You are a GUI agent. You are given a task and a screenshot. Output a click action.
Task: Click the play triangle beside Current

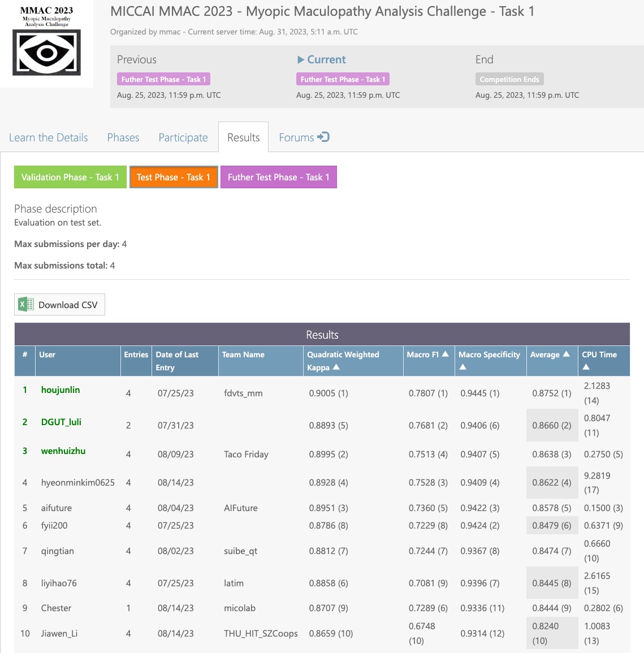pyautogui.click(x=300, y=59)
